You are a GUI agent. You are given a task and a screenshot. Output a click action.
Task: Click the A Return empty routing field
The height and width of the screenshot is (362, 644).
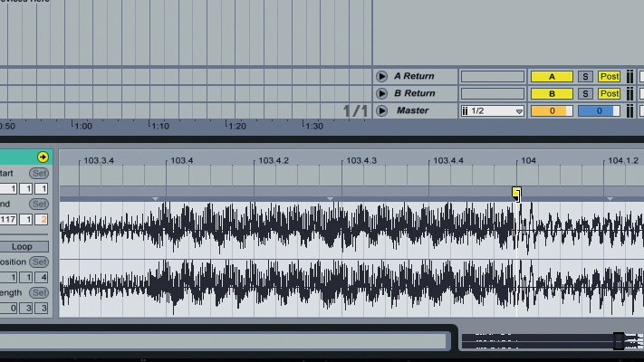point(493,76)
